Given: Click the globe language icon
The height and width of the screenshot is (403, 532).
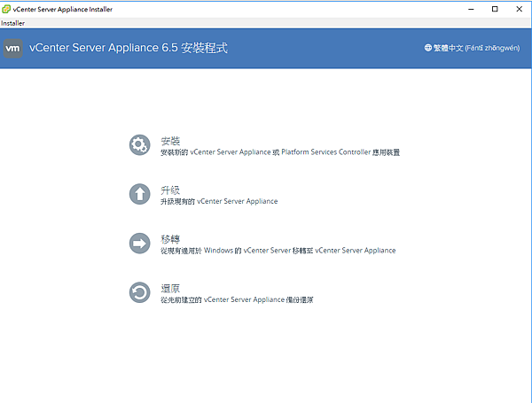Looking at the screenshot, I should tap(428, 48).
